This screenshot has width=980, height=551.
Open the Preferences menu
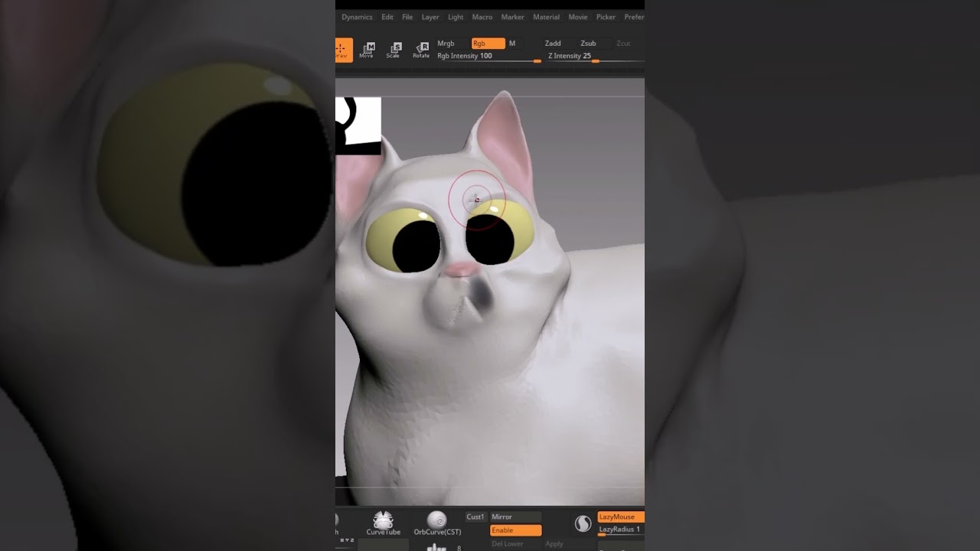(634, 17)
